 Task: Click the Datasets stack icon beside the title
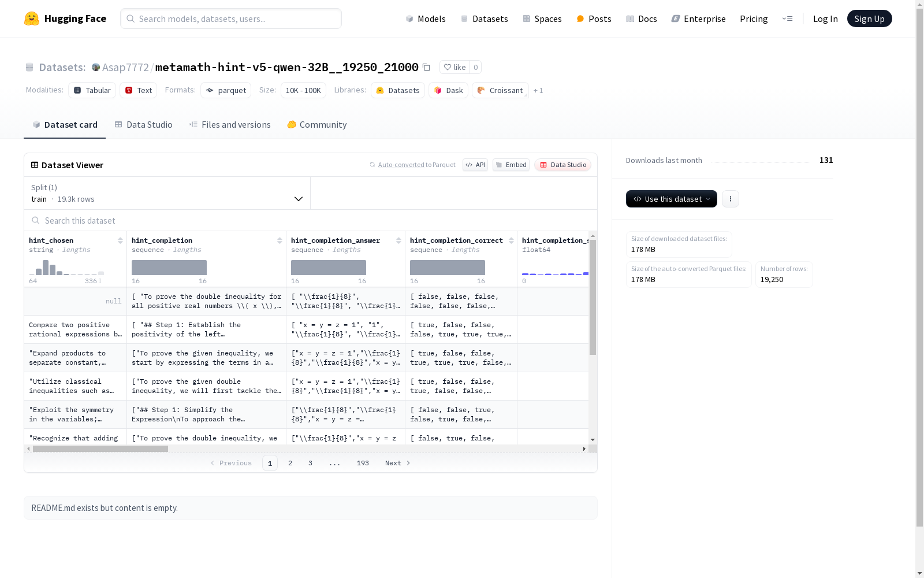29,67
